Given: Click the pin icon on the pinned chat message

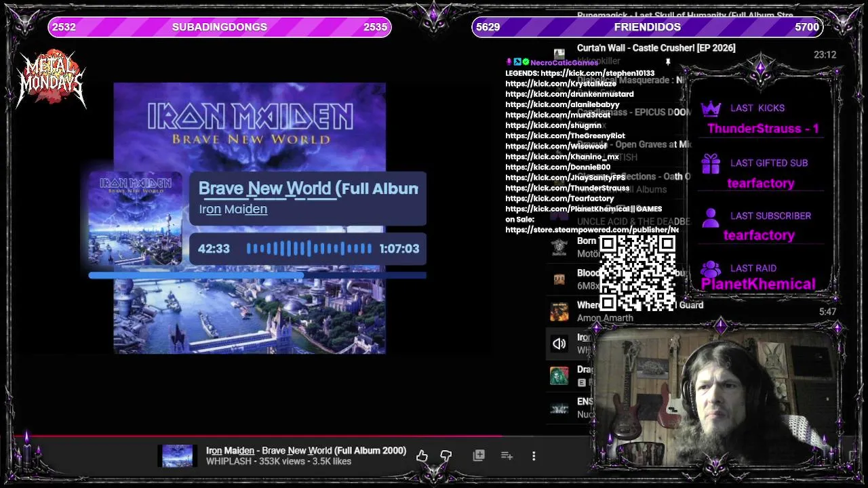Looking at the screenshot, I should tap(668, 62).
